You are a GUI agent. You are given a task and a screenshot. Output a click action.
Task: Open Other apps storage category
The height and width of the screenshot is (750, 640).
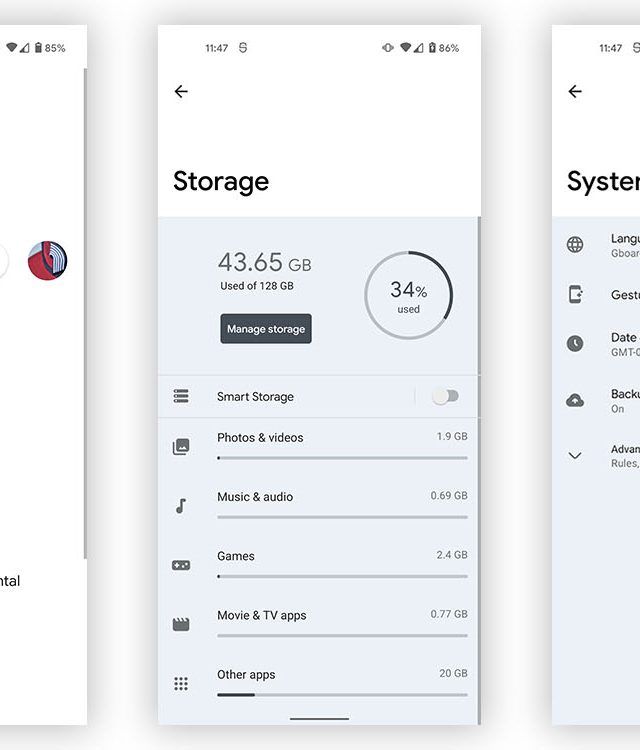point(318,684)
